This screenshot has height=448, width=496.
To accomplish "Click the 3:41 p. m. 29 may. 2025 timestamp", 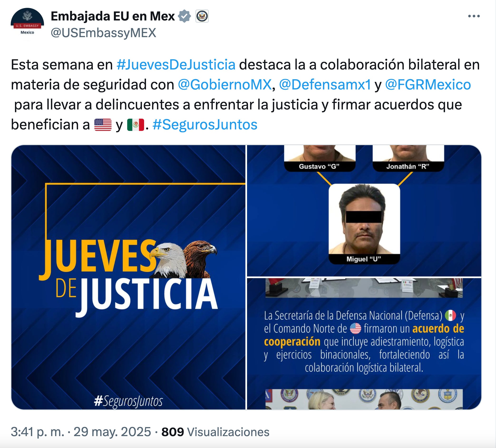I will click(x=81, y=432).
